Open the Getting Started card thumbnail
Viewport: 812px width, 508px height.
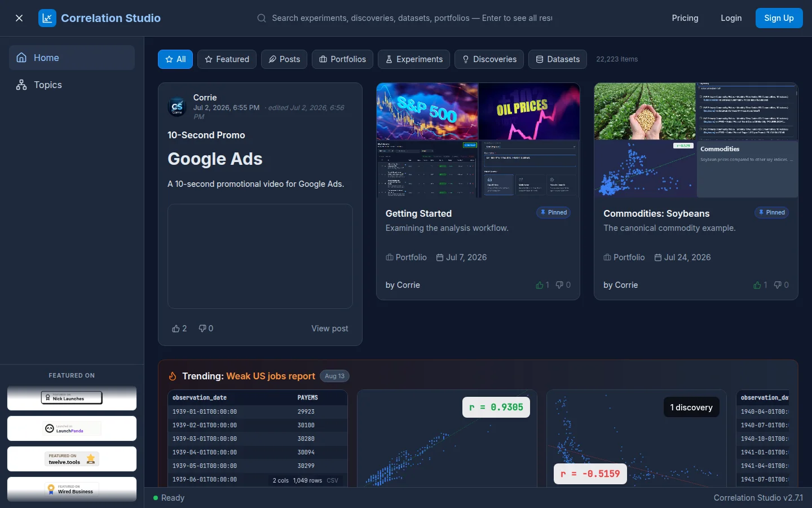[x=478, y=140]
